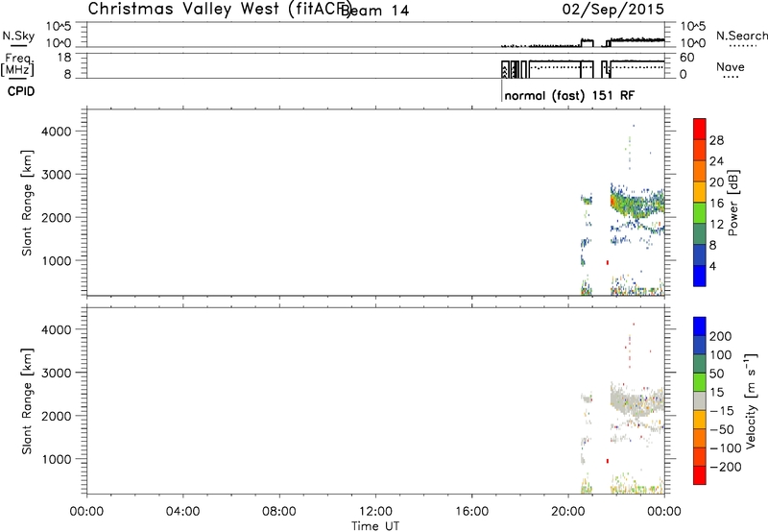The height and width of the screenshot is (532, 768).
Task: Pick the bright blue top segment of velocity colorbar
Action: (700, 326)
